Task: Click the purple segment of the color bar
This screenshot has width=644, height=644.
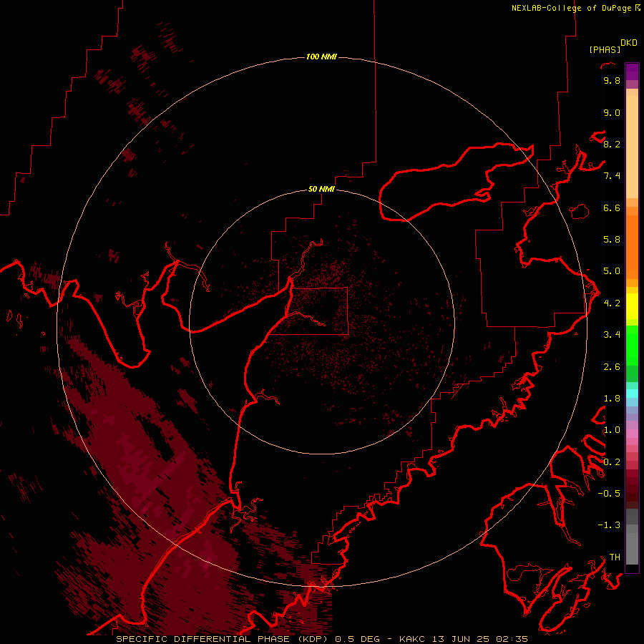Action: click(632, 72)
